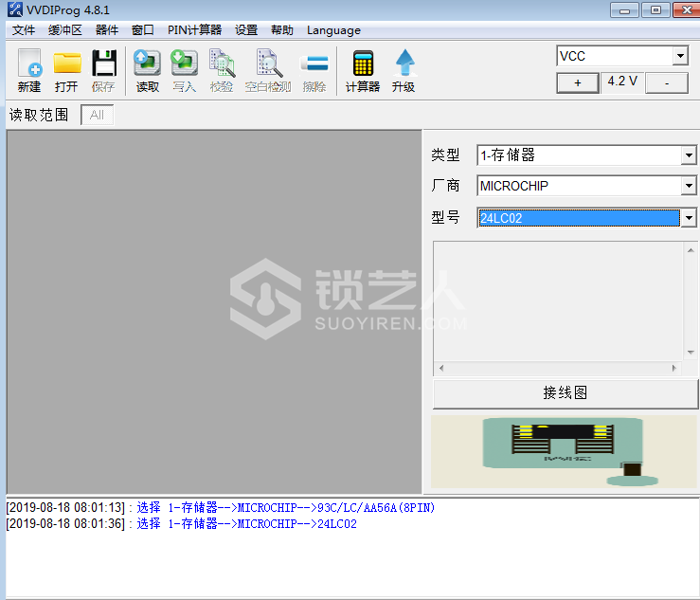Open the 器件 menu
This screenshot has width=700, height=600.
pos(107,30)
